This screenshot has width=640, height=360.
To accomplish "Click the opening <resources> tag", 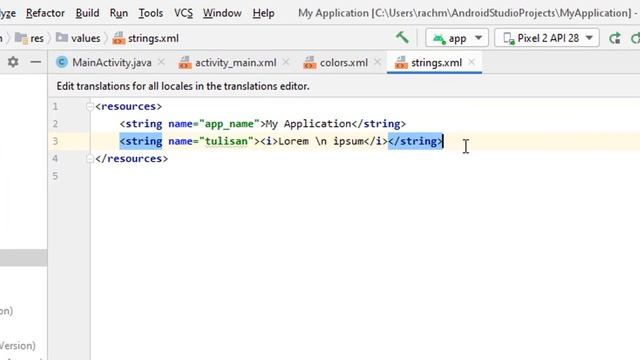I will click(x=129, y=107).
